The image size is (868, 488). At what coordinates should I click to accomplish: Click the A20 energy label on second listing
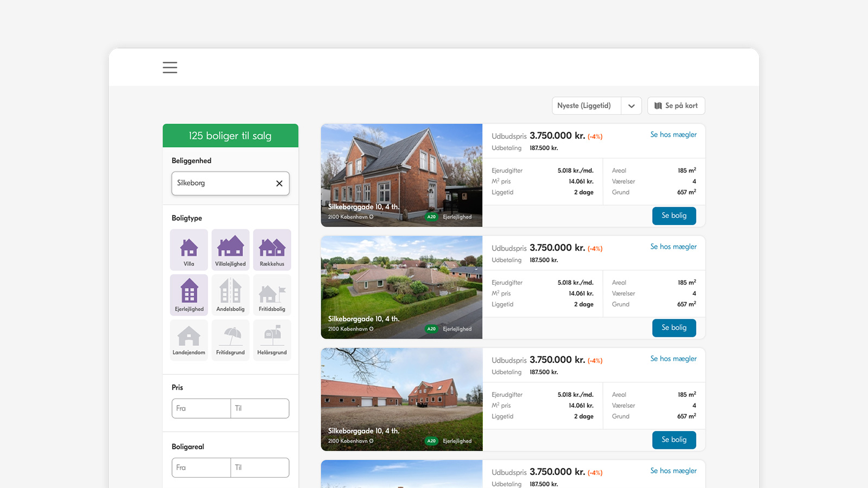431,329
